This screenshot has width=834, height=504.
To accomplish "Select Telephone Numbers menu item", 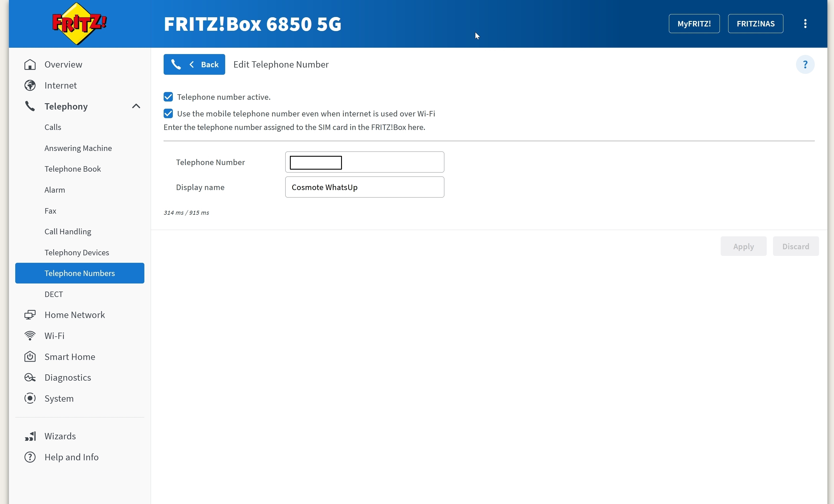I will coord(80,273).
